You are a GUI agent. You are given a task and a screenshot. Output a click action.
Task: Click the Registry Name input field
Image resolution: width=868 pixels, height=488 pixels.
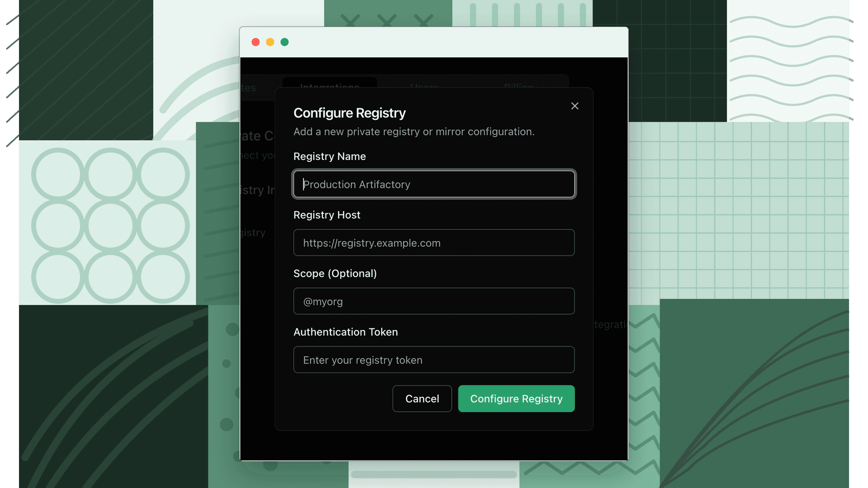coord(434,184)
